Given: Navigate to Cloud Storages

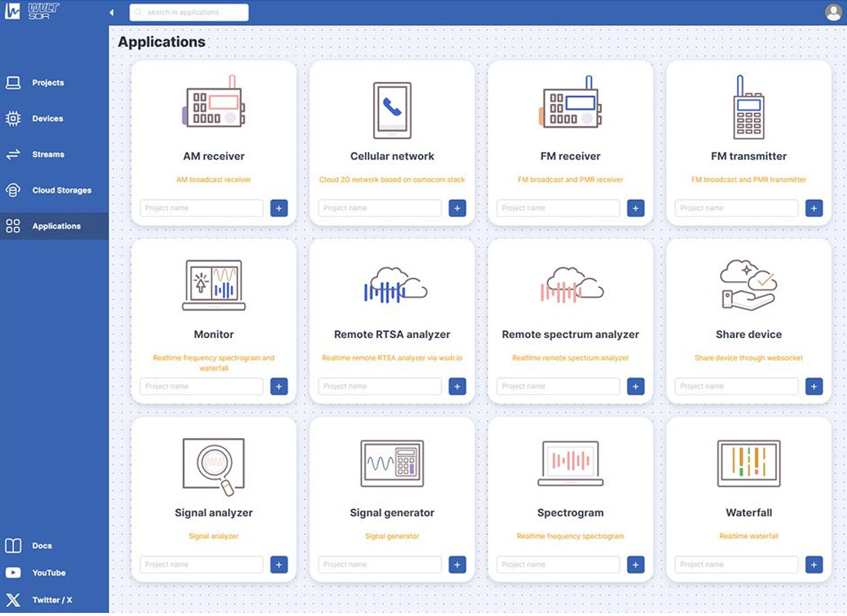Looking at the screenshot, I should pyautogui.click(x=62, y=190).
